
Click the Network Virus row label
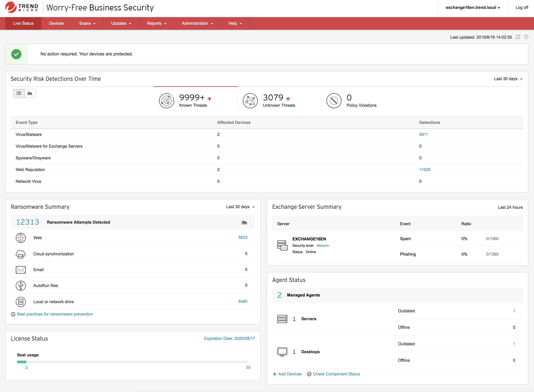[x=29, y=182]
